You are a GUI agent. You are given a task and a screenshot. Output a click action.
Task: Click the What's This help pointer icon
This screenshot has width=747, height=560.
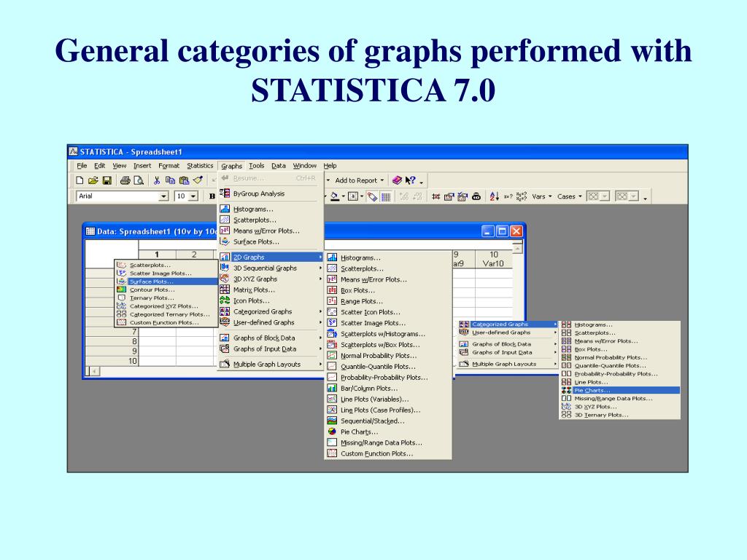(410, 181)
